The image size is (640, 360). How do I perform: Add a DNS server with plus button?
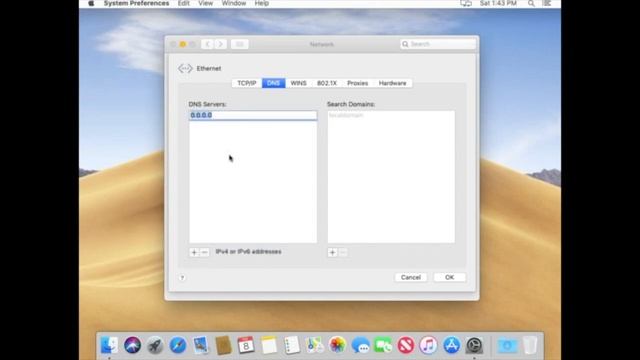point(194,253)
